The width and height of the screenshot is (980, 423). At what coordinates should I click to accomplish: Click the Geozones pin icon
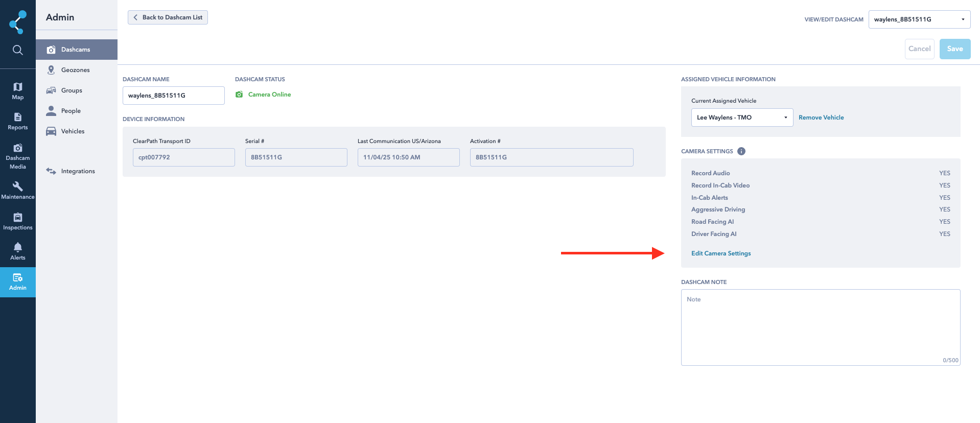click(x=51, y=70)
